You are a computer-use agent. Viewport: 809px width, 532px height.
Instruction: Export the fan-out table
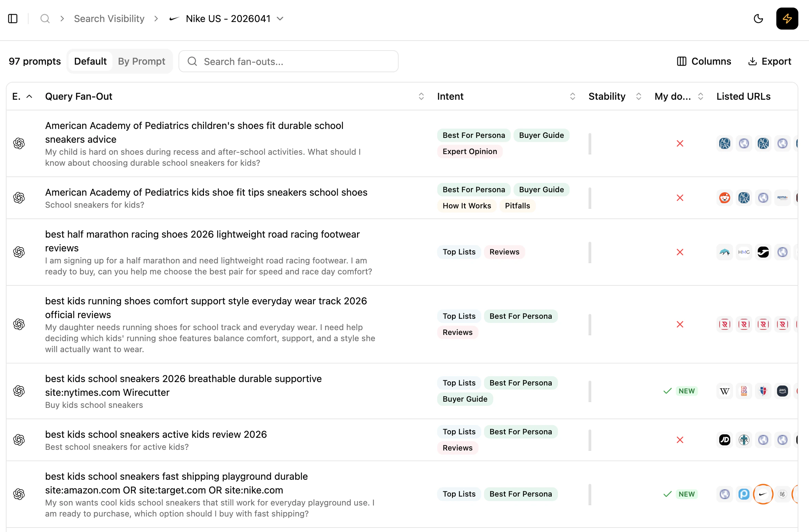coord(770,61)
